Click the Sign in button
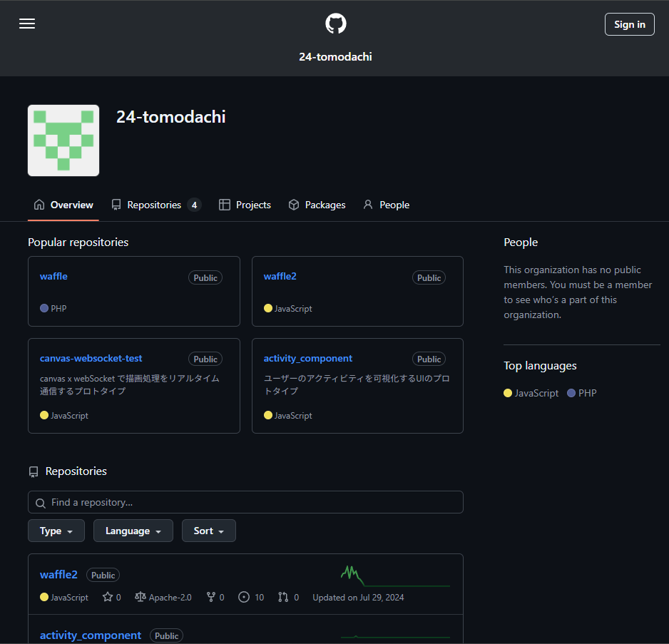The image size is (669, 644). point(629,24)
